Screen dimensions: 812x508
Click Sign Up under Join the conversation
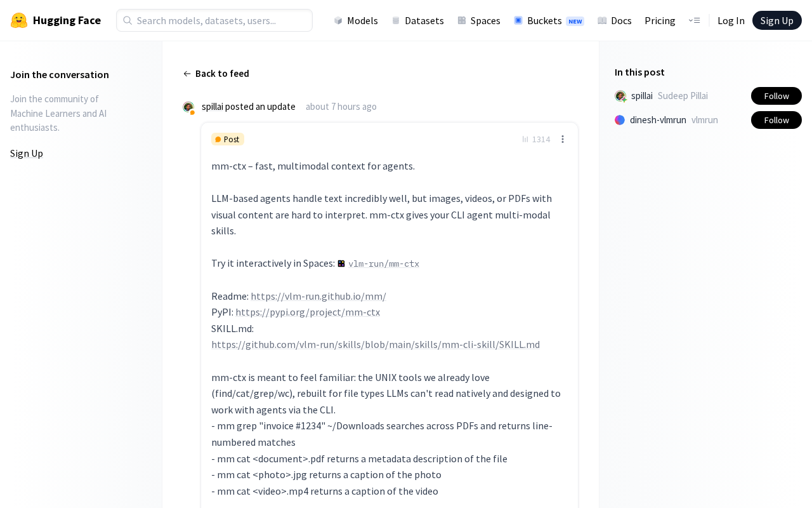(27, 153)
